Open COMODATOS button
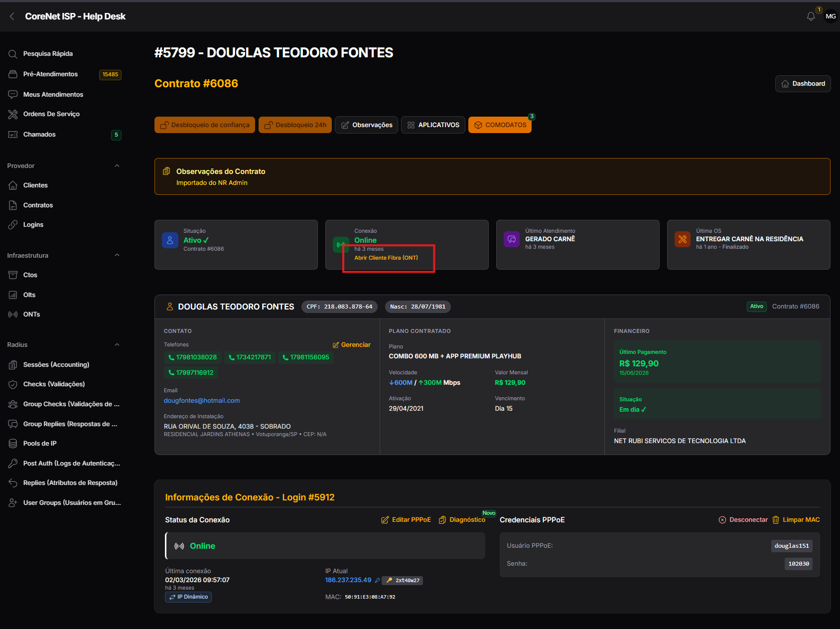This screenshot has width=840, height=629. point(500,125)
